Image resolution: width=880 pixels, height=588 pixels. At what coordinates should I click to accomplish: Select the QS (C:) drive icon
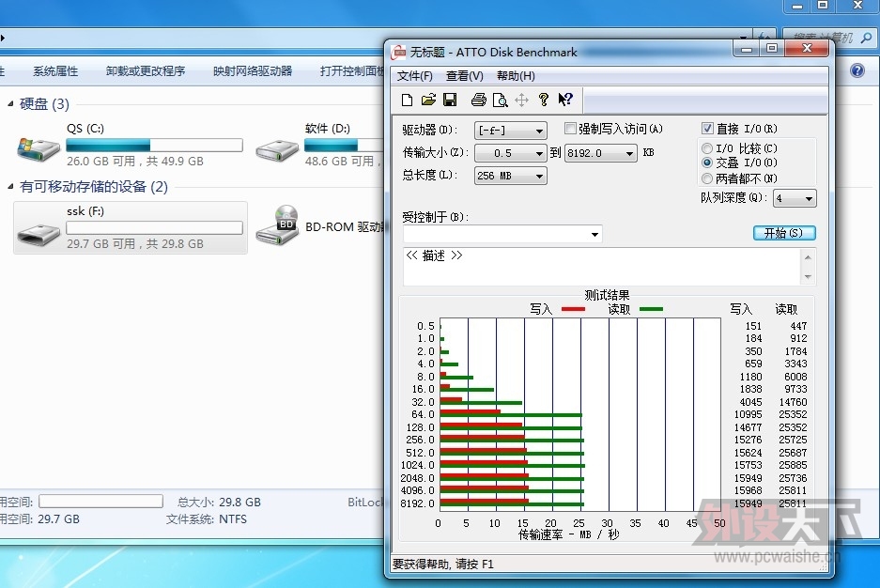39,148
